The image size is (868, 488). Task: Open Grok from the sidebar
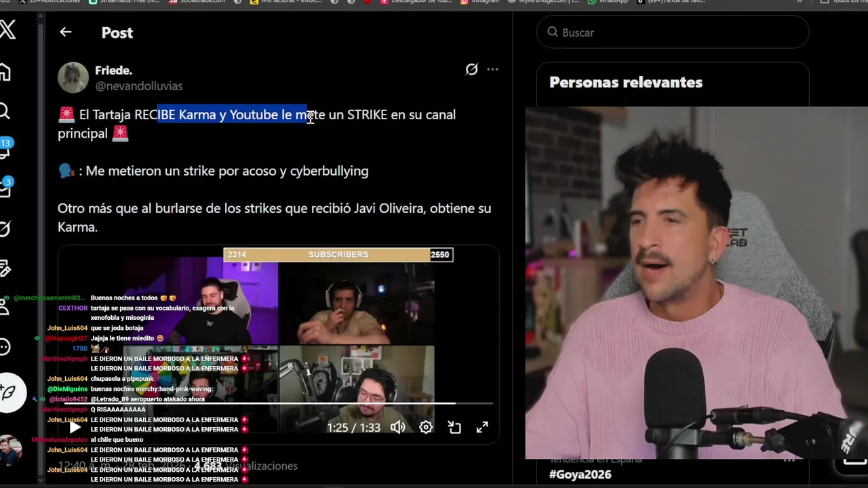coord(5,229)
